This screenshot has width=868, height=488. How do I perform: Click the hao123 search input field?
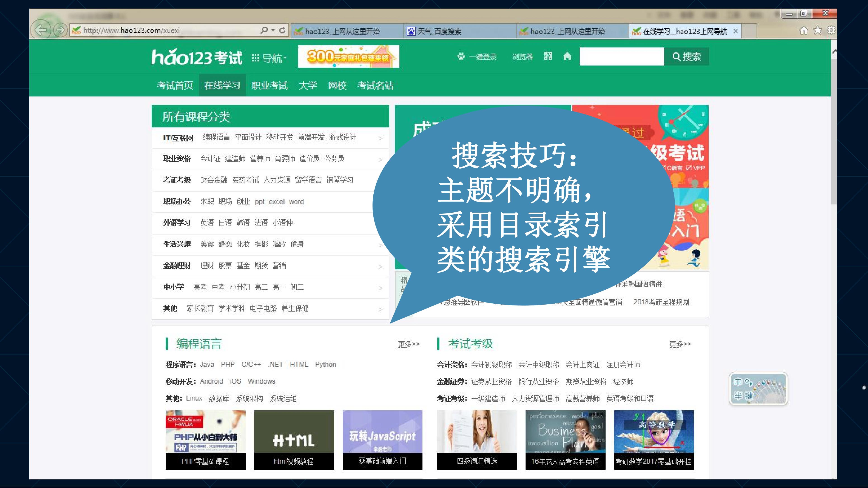tap(622, 56)
